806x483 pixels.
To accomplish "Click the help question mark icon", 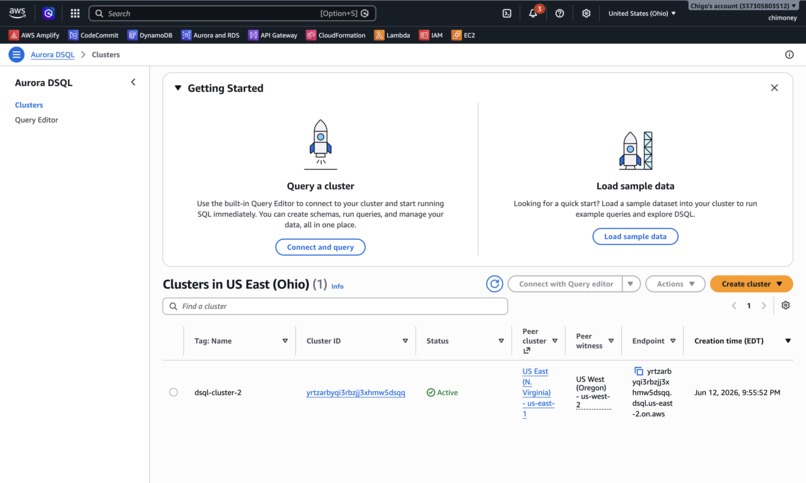I will pos(560,13).
